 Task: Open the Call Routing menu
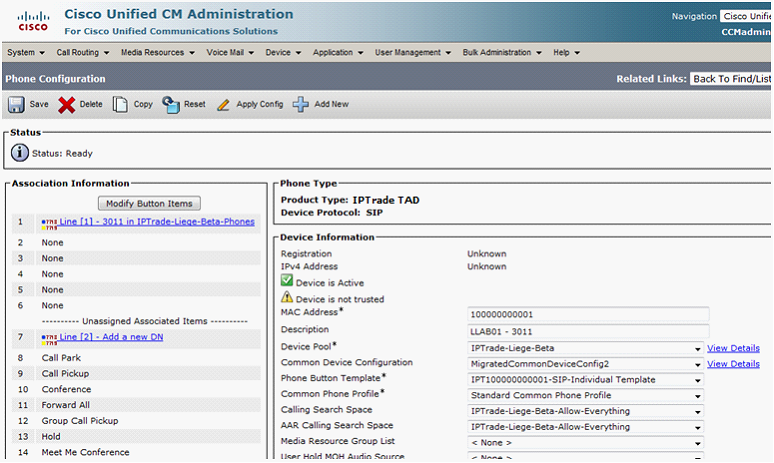pyautogui.click(x=82, y=52)
